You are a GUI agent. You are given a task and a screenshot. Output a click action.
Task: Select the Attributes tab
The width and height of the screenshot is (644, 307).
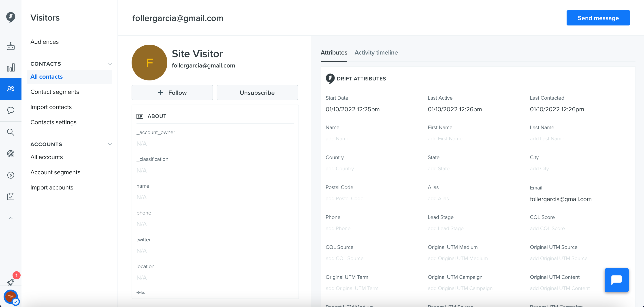click(x=334, y=53)
